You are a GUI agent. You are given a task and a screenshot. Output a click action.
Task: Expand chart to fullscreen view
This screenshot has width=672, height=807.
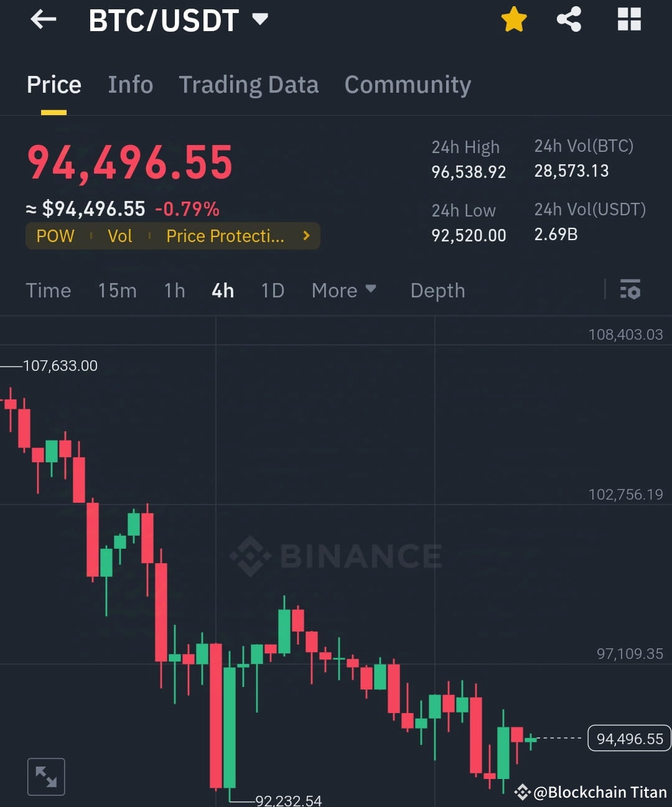click(46, 776)
